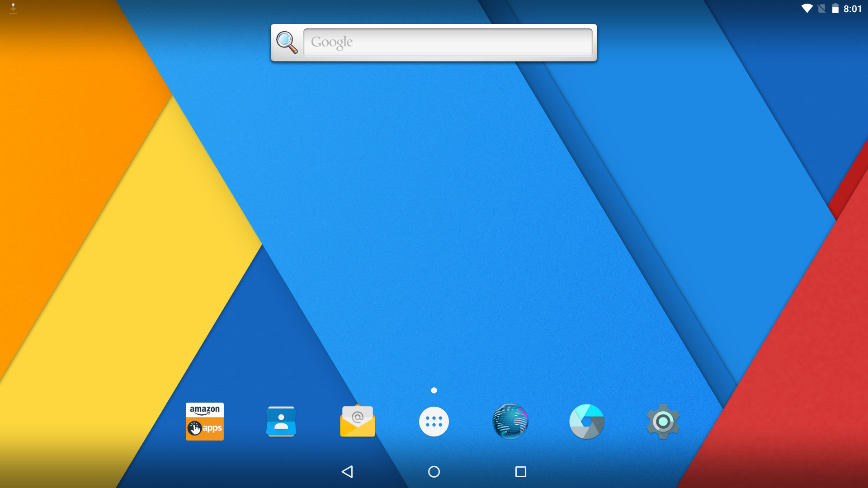Tap the Home navigation button

tap(434, 472)
